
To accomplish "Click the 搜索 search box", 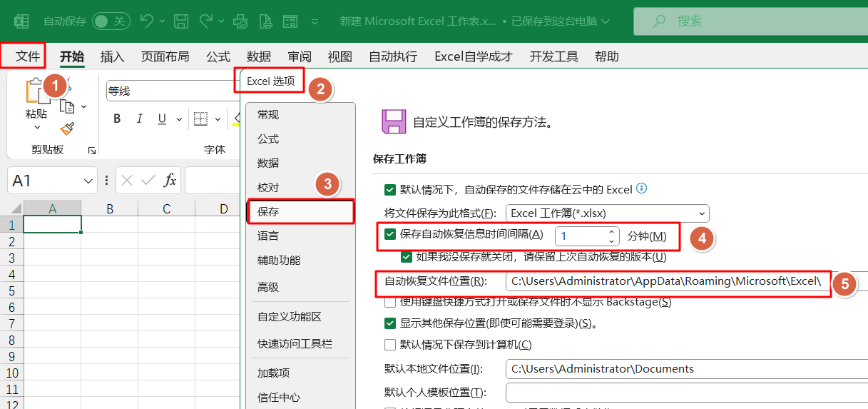I will click(750, 21).
